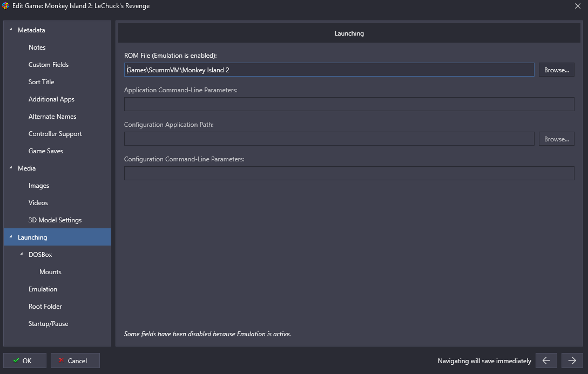Viewport: 588px width, 374px height.
Task: Open Startup/Pause settings
Action: tap(48, 324)
